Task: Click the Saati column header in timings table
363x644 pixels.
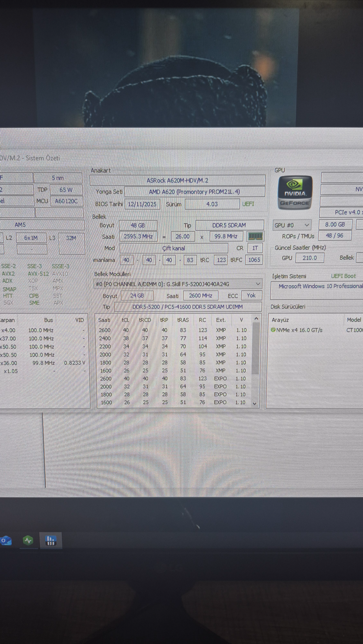Action: 104,320
